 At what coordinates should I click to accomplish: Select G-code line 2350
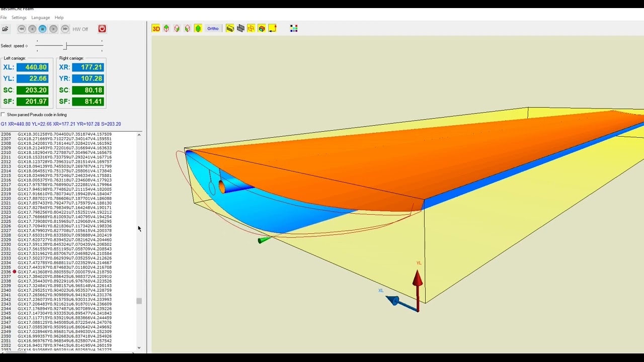(x=64, y=336)
